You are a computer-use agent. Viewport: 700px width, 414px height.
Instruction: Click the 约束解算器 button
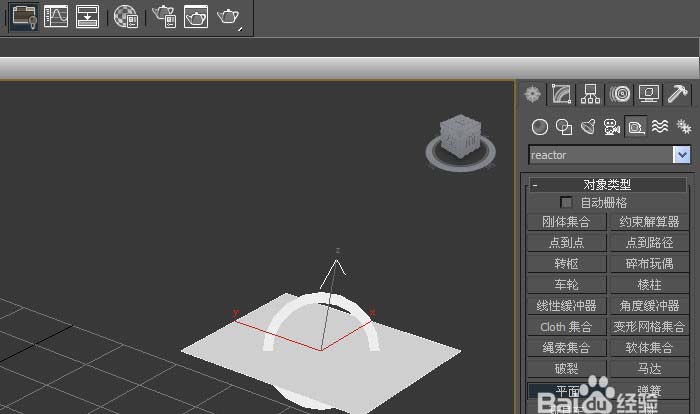(650, 222)
